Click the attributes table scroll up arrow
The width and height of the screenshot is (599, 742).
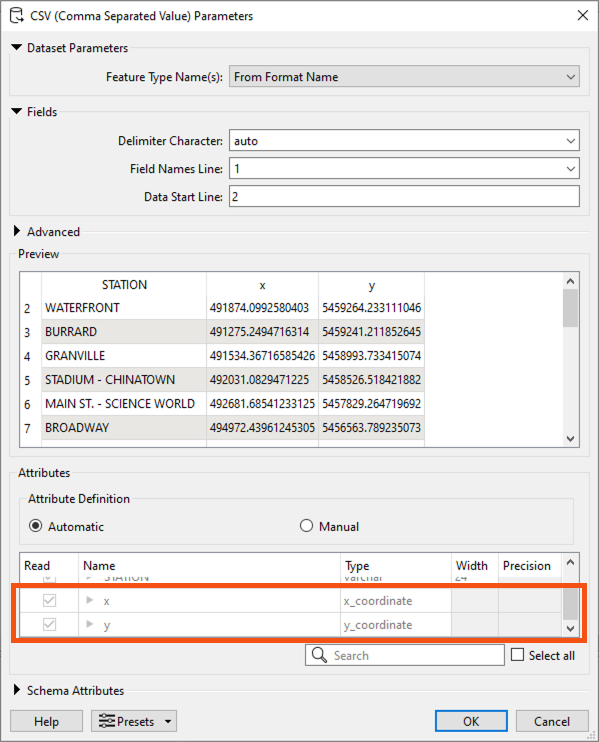570,562
